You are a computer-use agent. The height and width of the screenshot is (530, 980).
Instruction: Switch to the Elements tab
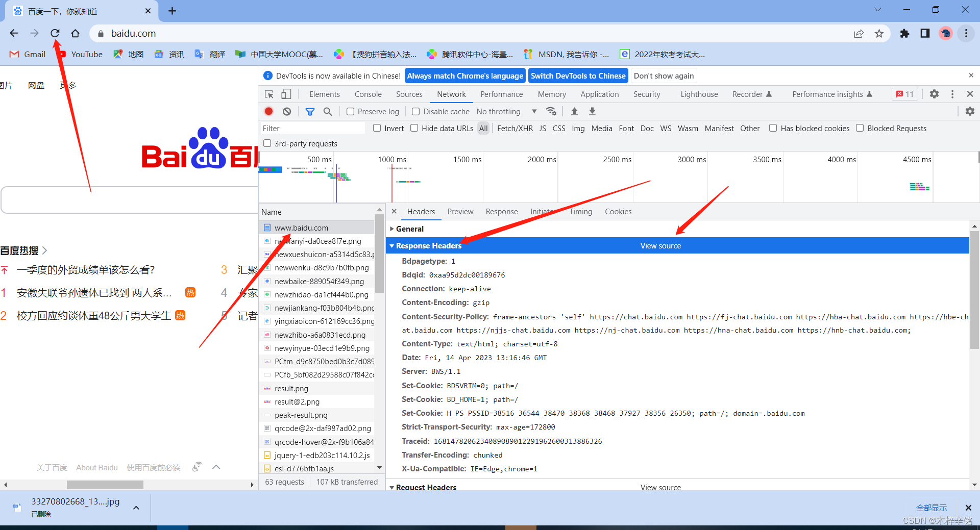[x=324, y=94]
